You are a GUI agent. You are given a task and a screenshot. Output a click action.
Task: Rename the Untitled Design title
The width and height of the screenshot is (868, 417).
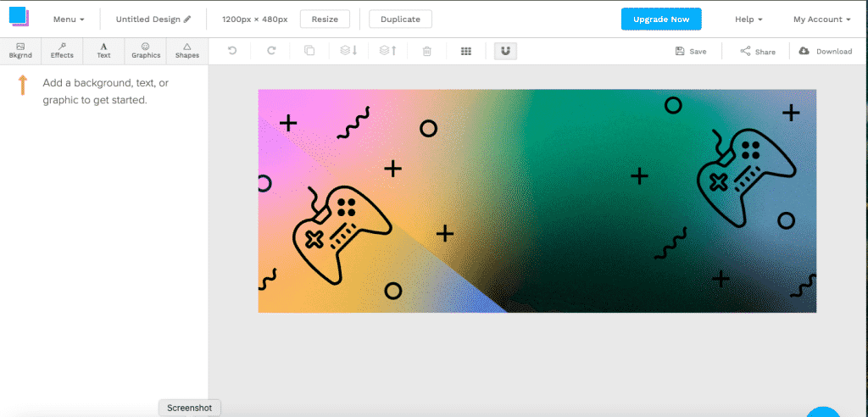[x=147, y=19]
